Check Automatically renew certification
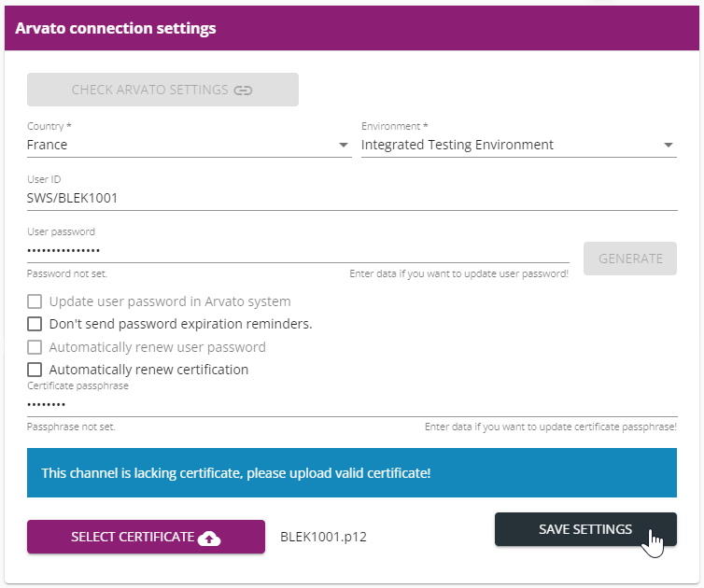This screenshot has height=588, width=704. coord(35,370)
